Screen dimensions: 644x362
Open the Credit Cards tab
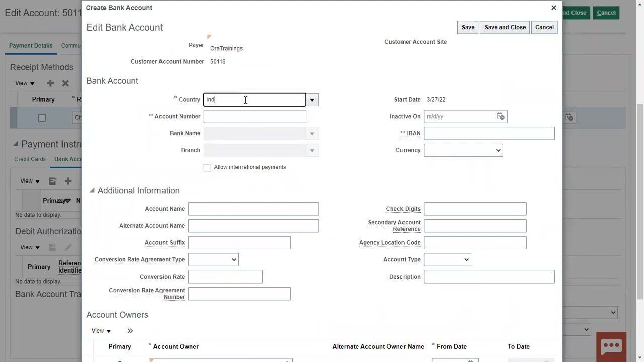[30, 159]
